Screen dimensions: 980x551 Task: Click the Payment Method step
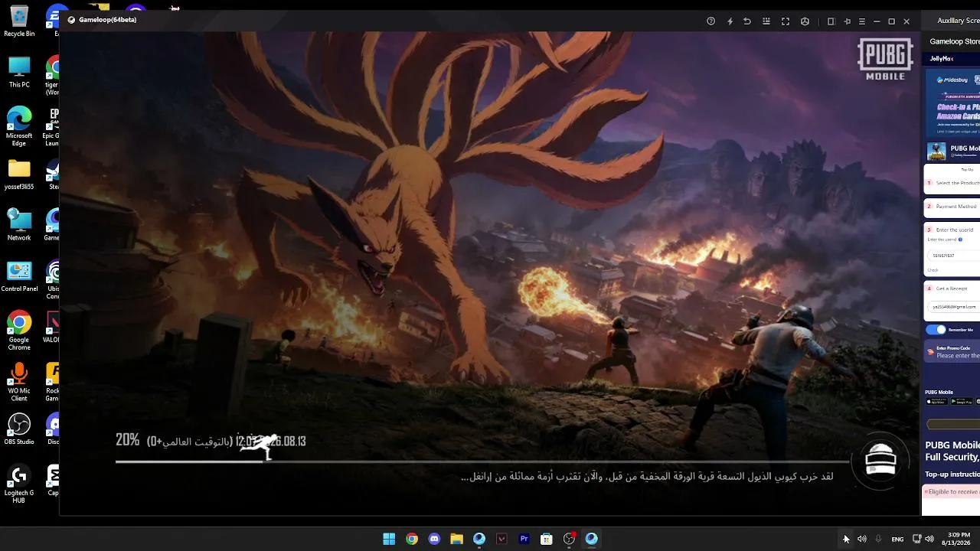coord(953,207)
